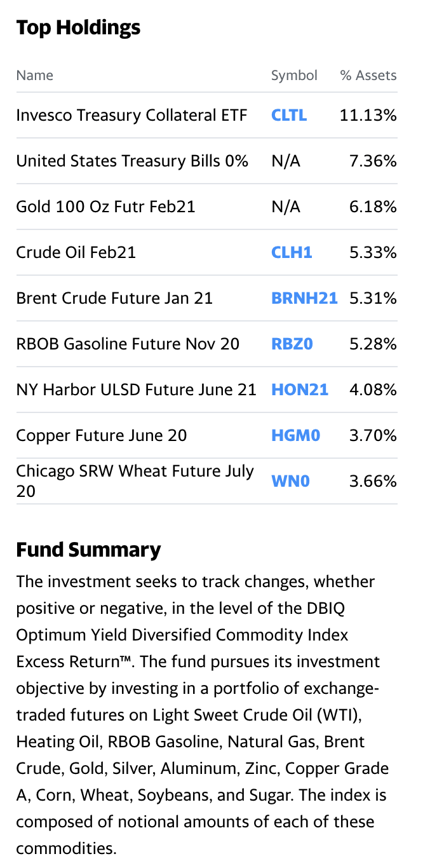Click the Fund Summary heading
The width and height of the screenshot is (437, 868).
point(88,550)
